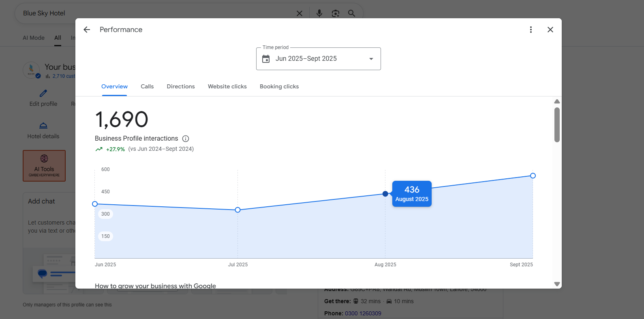Click the Jul 2025 data point on chart
The width and height of the screenshot is (644, 319).
(238, 210)
